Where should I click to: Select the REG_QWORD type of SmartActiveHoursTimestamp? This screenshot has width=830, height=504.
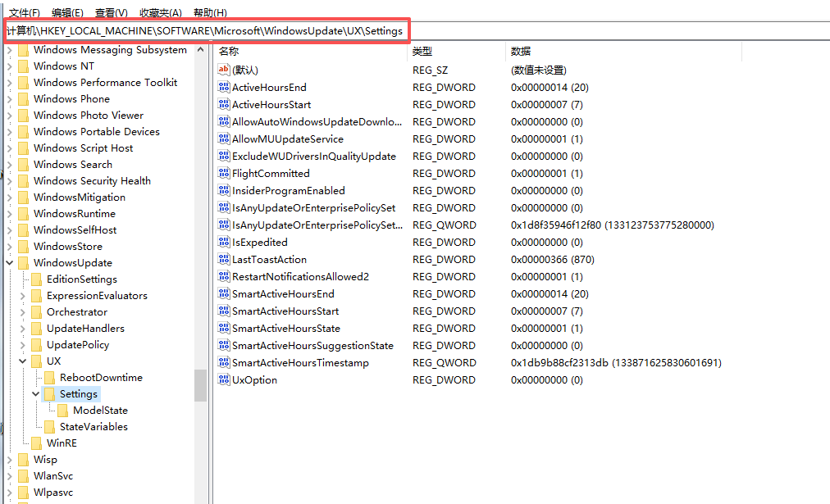[x=444, y=363]
